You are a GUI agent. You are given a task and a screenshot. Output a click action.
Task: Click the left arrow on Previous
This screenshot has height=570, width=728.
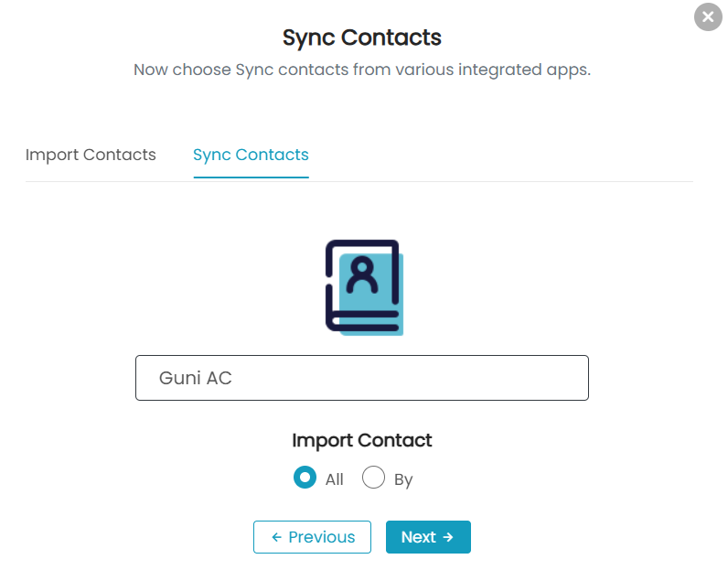277,537
